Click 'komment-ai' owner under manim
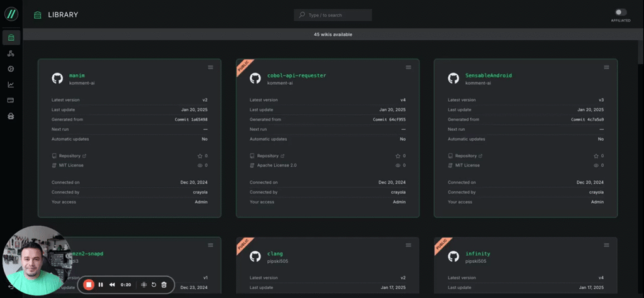The width and height of the screenshot is (644, 298). (x=82, y=84)
